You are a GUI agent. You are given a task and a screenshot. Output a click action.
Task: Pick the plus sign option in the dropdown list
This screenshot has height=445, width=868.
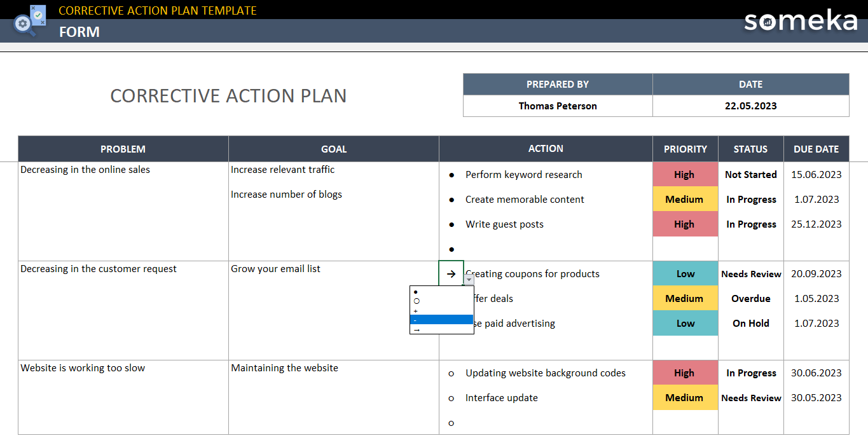[441, 311]
